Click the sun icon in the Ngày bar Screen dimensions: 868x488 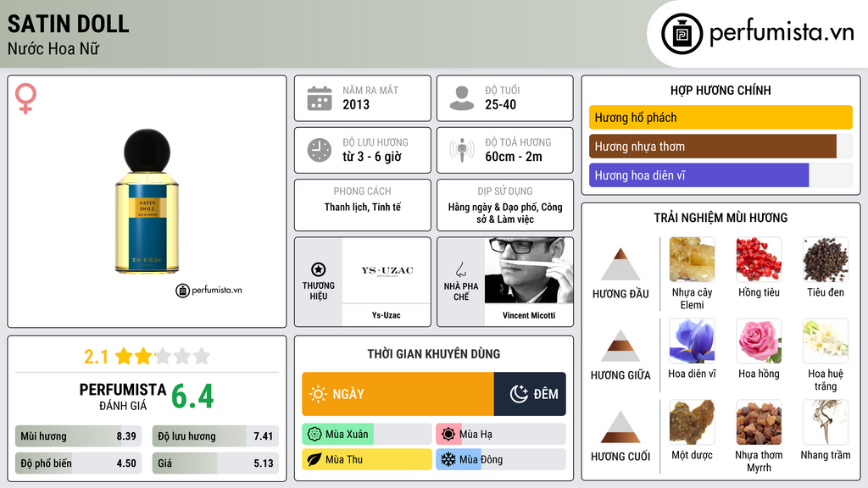[318, 394]
